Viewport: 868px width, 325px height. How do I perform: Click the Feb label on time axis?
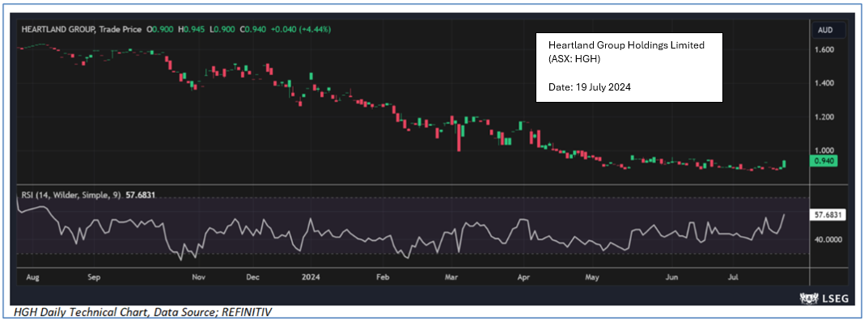pyautogui.click(x=384, y=276)
